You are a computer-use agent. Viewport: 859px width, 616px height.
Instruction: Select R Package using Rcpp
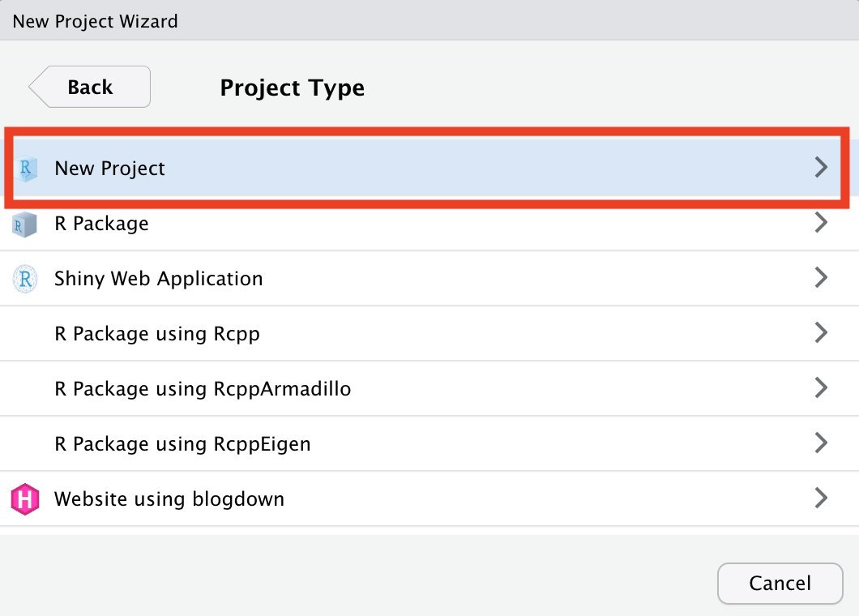coord(429,333)
